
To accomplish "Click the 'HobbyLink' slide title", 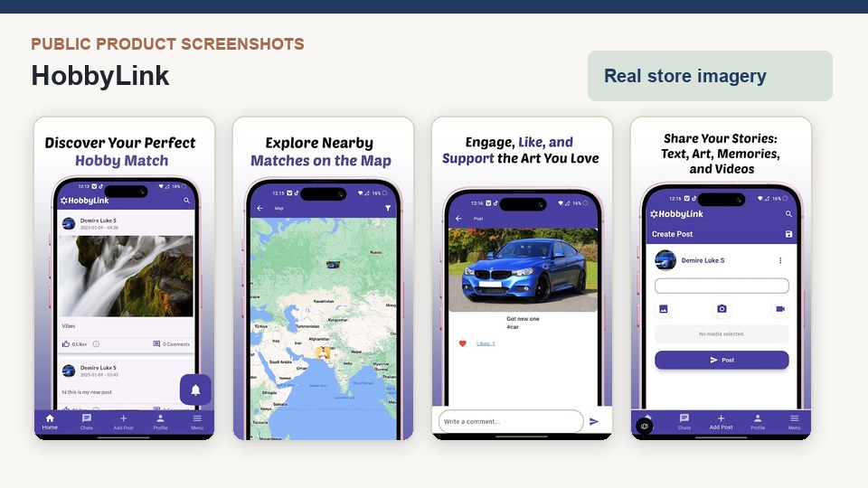I will tap(100, 75).
